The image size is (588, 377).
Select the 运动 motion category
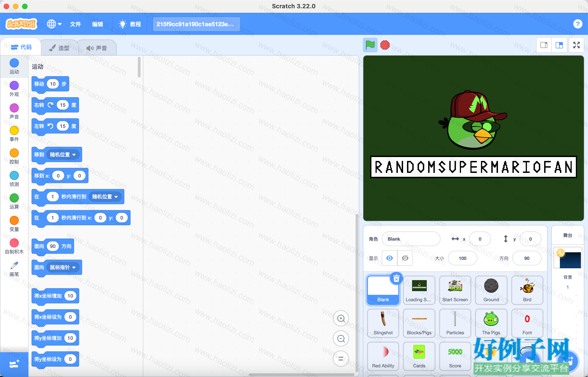(x=14, y=66)
